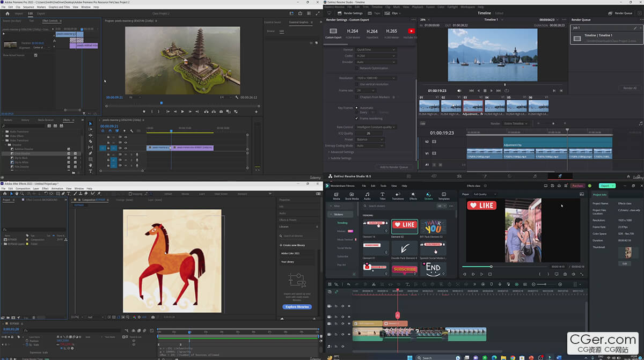
Task: Switch to the Deliver page rocket in DaVinci Resolve
Action: click(x=560, y=176)
